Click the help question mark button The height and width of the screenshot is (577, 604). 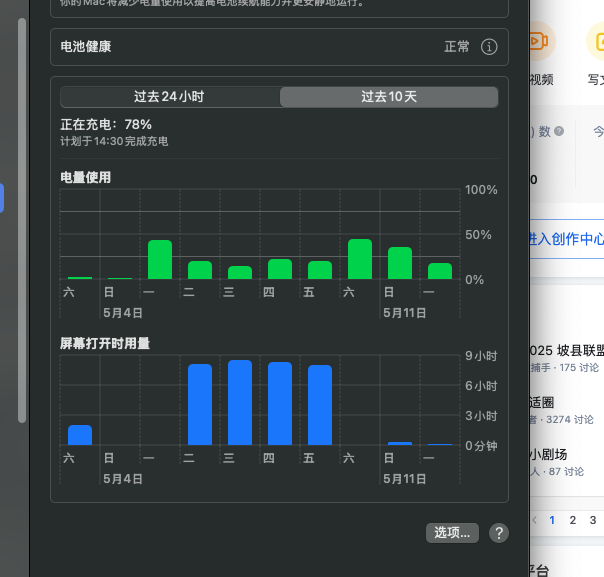(x=498, y=533)
